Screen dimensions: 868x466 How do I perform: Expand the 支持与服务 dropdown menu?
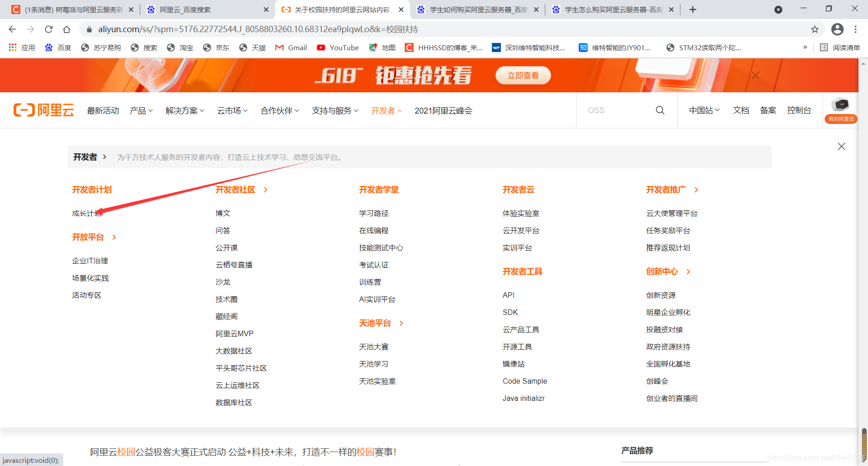pos(335,110)
